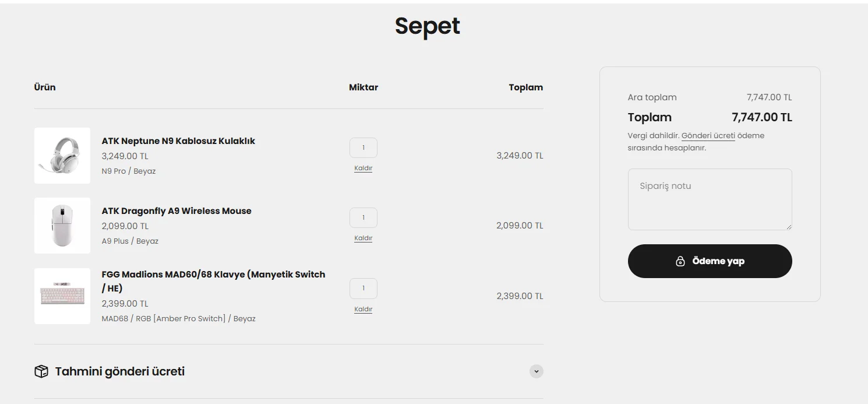This screenshot has height=404, width=868.
Task: Expand the Tahmini gönderi ücreti chevron
Action: [537, 371]
